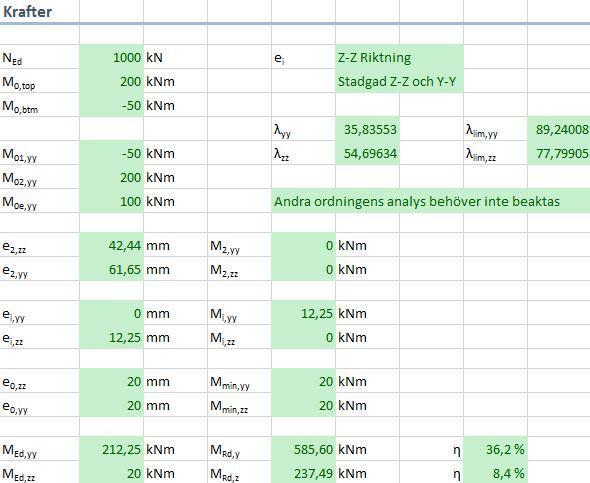Click the lambda yy value 35,83553
This screenshot has height=483, width=590.
click(367, 129)
